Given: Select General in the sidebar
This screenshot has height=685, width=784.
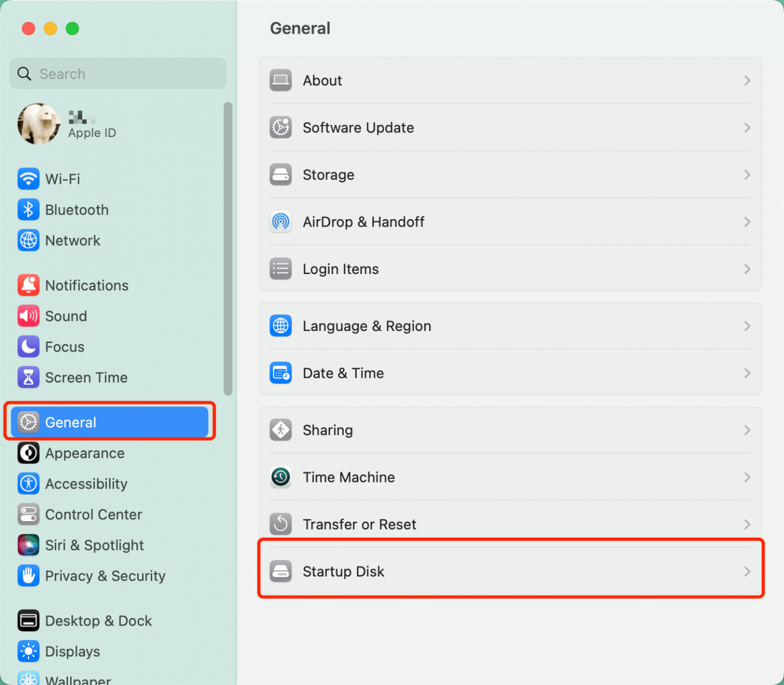Looking at the screenshot, I should (70, 422).
